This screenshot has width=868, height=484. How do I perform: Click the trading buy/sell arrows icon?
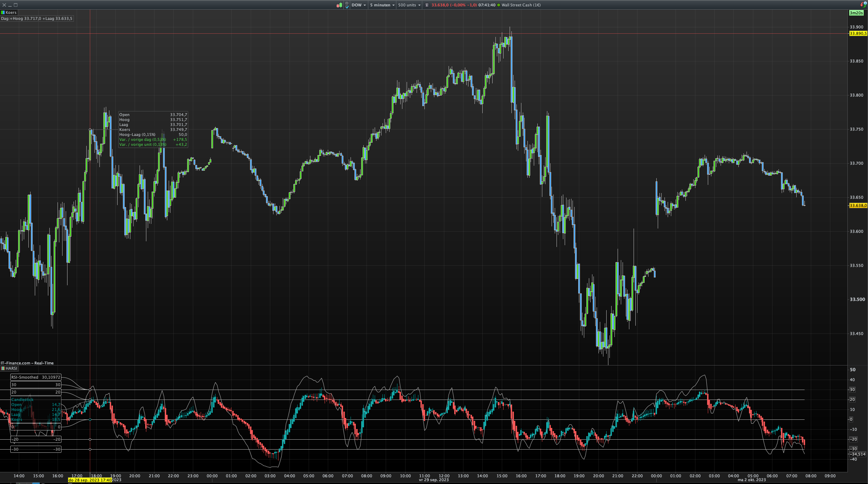click(863, 5)
